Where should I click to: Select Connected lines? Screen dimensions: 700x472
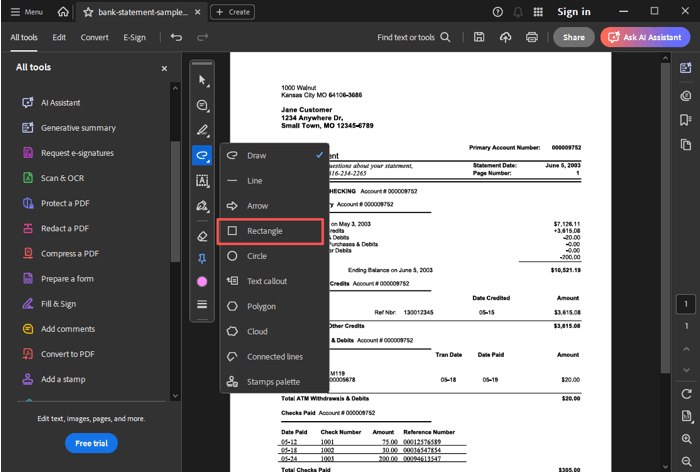[x=274, y=356]
